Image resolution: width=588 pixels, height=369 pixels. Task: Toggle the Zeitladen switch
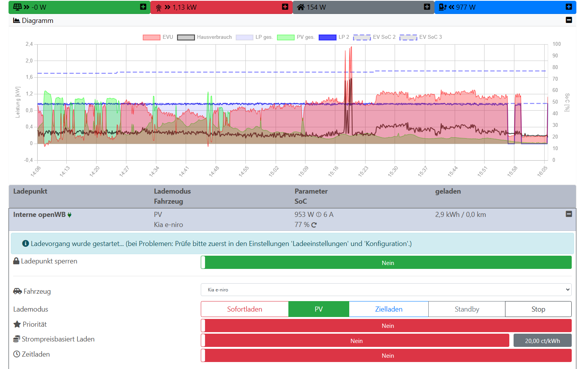tap(386, 355)
